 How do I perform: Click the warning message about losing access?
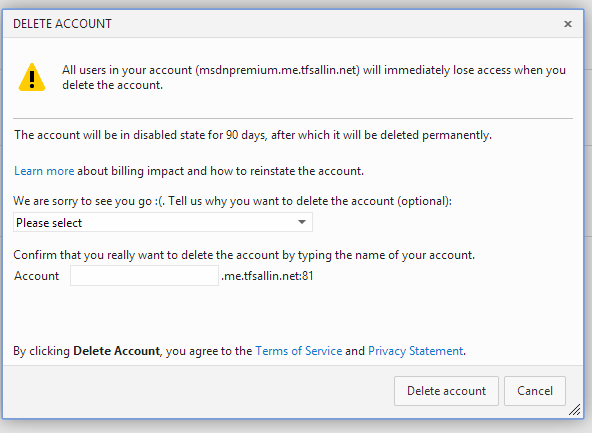point(314,77)
